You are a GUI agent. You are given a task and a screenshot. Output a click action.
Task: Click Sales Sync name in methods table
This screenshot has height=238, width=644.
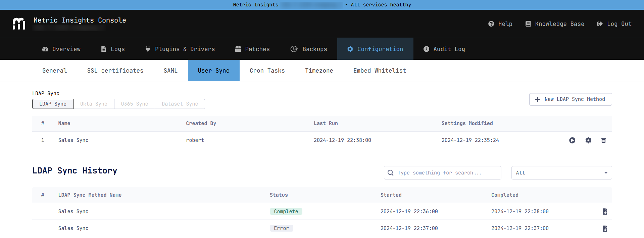point(73,140)
